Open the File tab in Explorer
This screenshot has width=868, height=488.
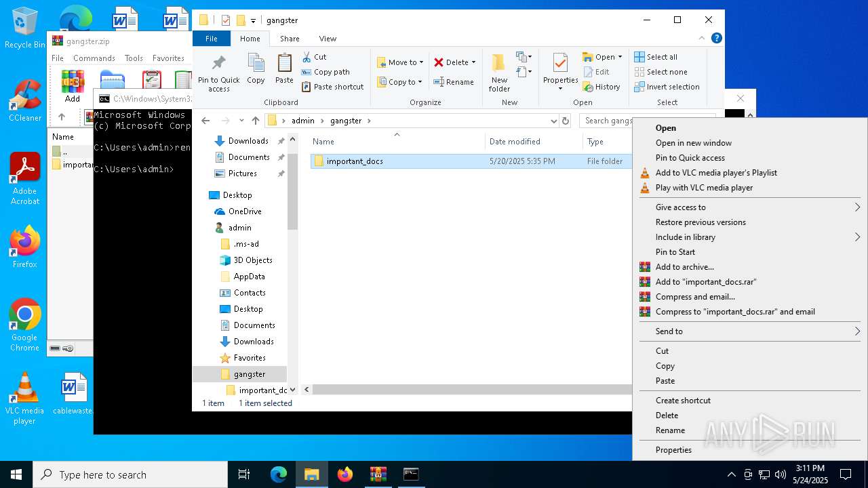[x=212, y=39]
